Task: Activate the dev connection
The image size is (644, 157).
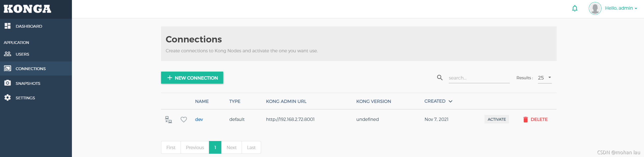Action: pos(497,119)
